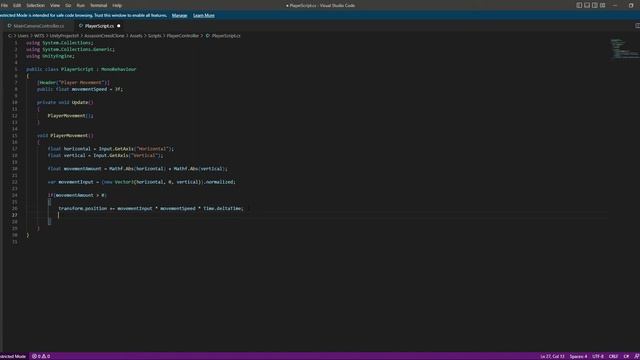This screenshot has width=640, height=360.
Task: Click Manage link in Restricted Mode banner
Action: pos(179,16)
